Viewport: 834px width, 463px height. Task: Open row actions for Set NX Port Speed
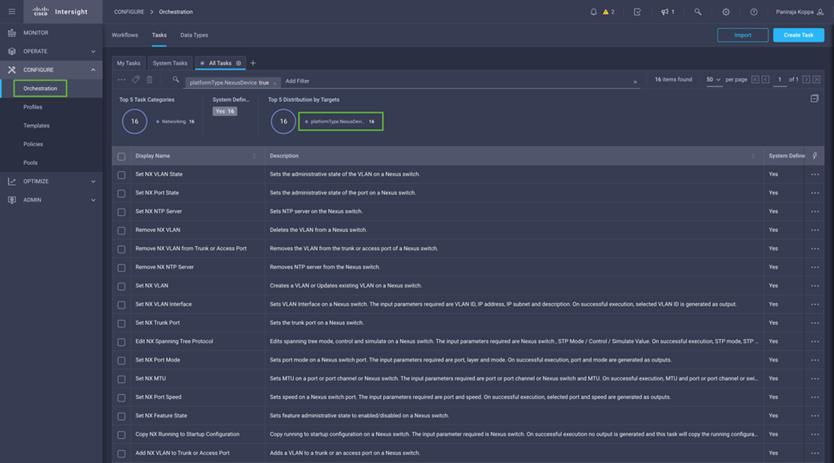[814, 398]
